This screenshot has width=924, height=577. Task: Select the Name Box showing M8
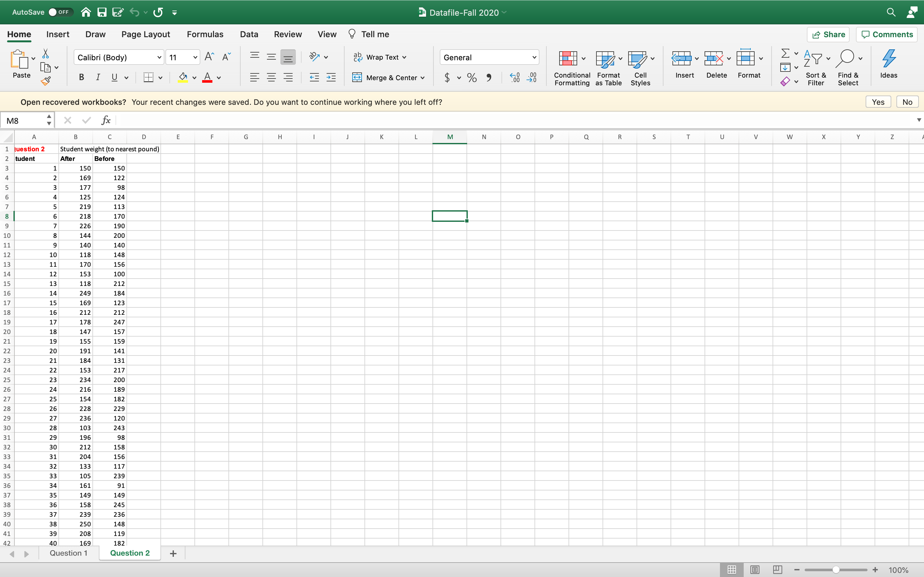pyautogui.click(x=23, y=120)
